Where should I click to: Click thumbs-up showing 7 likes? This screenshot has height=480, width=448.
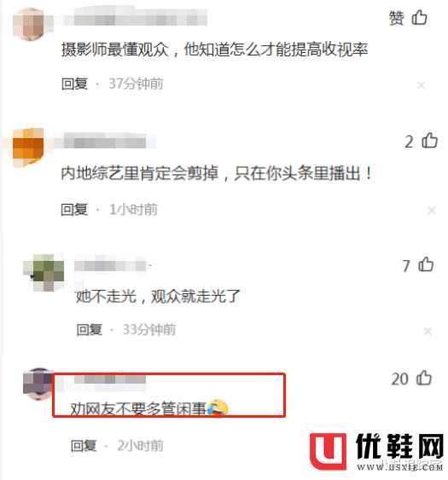point(426,264)
